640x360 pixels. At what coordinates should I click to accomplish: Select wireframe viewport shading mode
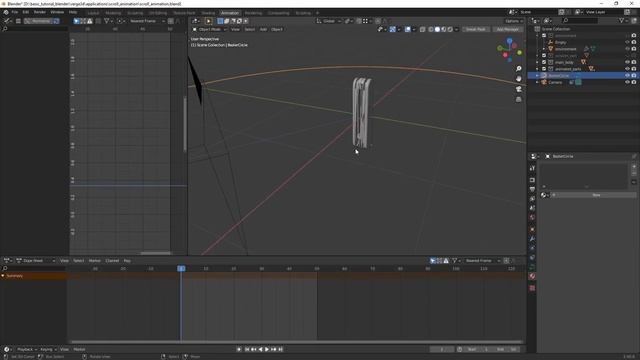[x=431, y=29]
